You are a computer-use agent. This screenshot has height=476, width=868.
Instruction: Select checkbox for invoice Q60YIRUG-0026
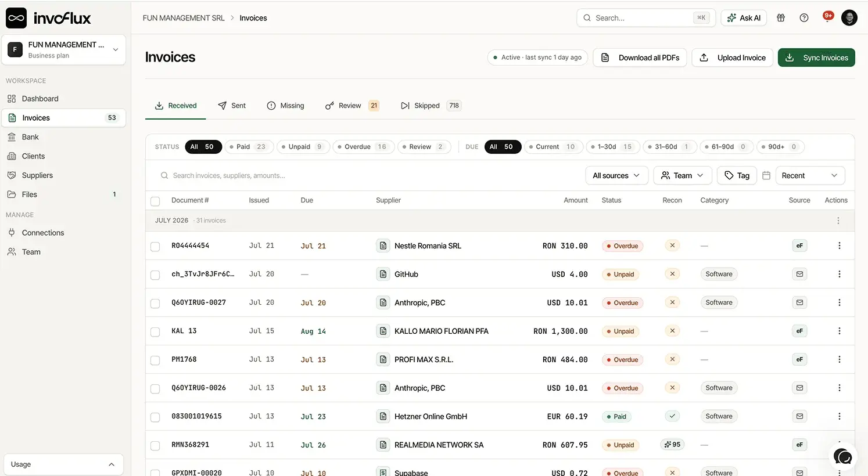155,389
